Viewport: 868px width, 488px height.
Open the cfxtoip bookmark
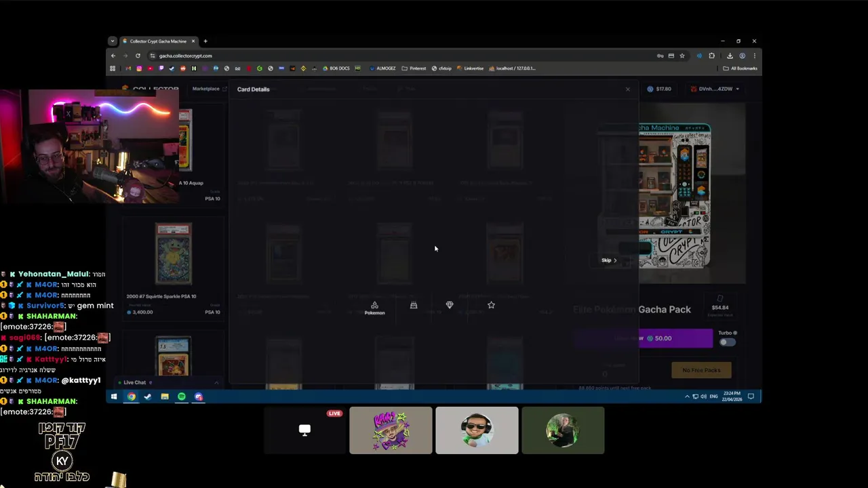coord(442,68)
